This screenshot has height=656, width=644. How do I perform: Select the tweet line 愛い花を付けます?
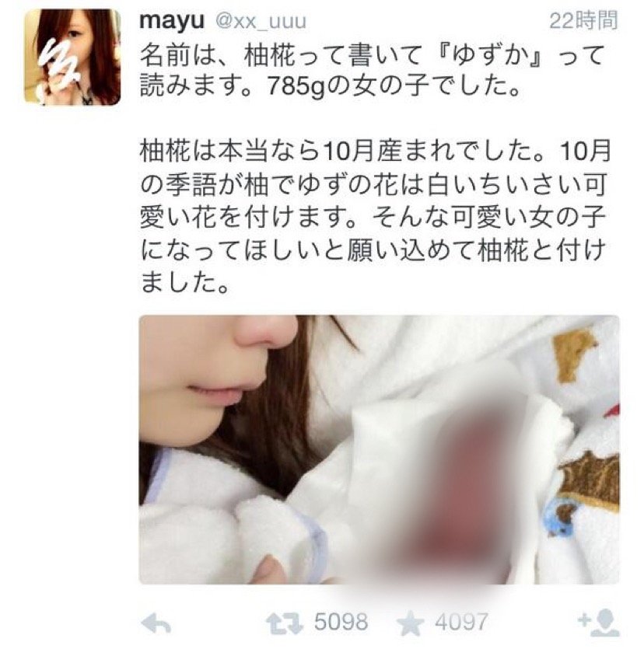click(x=248, y=216)
